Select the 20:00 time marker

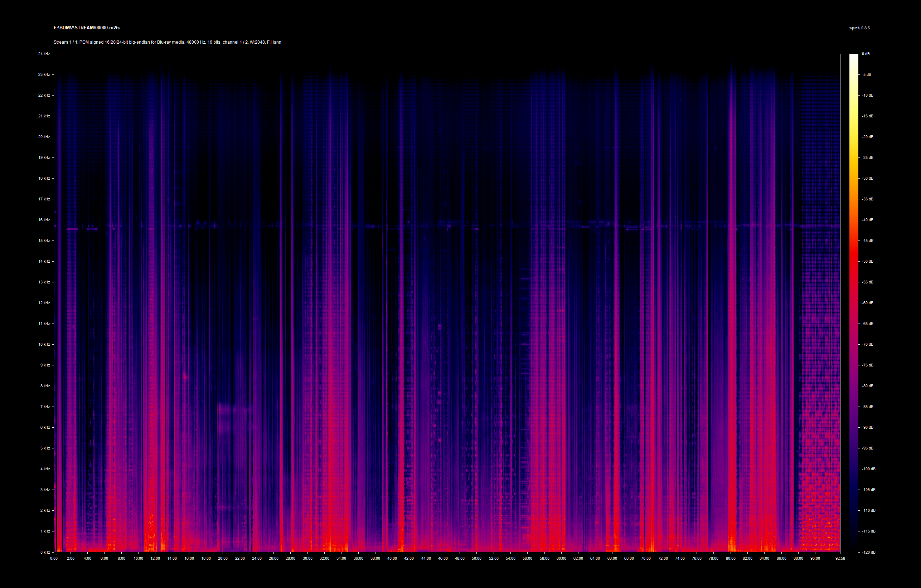click(x=223, y=558)
